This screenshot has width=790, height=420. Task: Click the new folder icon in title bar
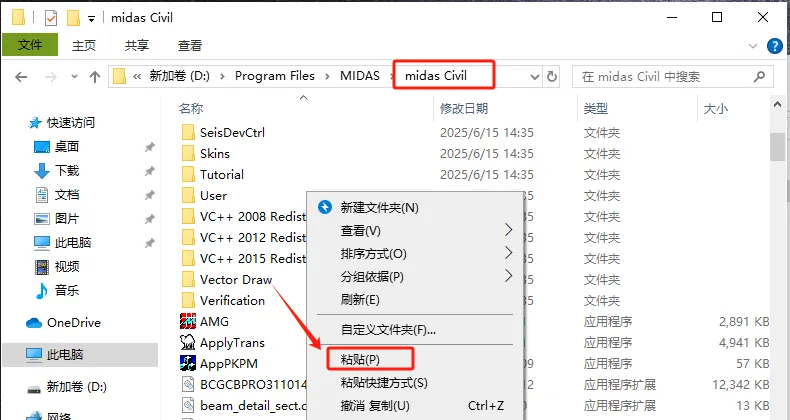click(x=74, y=18)
